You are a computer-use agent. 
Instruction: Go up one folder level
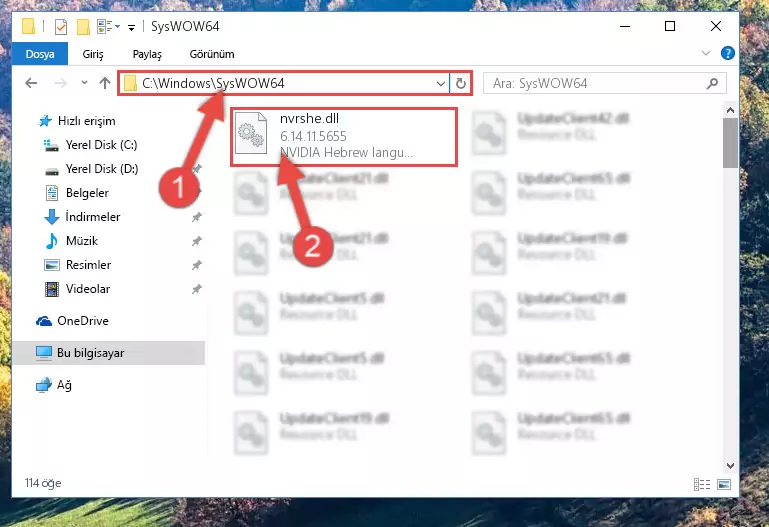click(x=104, y=83)
